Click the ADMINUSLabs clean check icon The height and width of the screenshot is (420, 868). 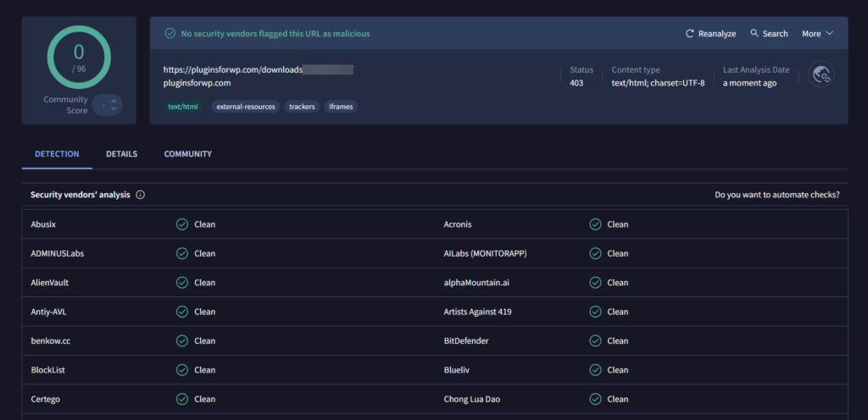(182, 253)
